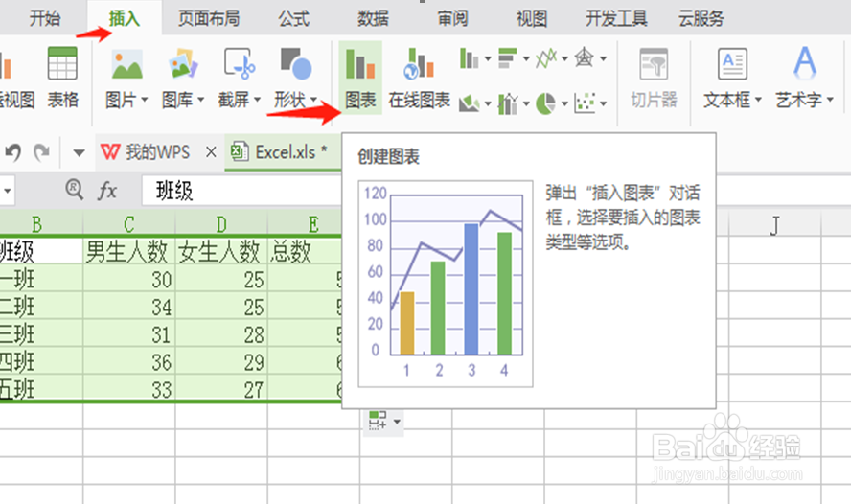Open the 云服务 tab
Screen dimensions: 851x504
(x=701, y=18)
